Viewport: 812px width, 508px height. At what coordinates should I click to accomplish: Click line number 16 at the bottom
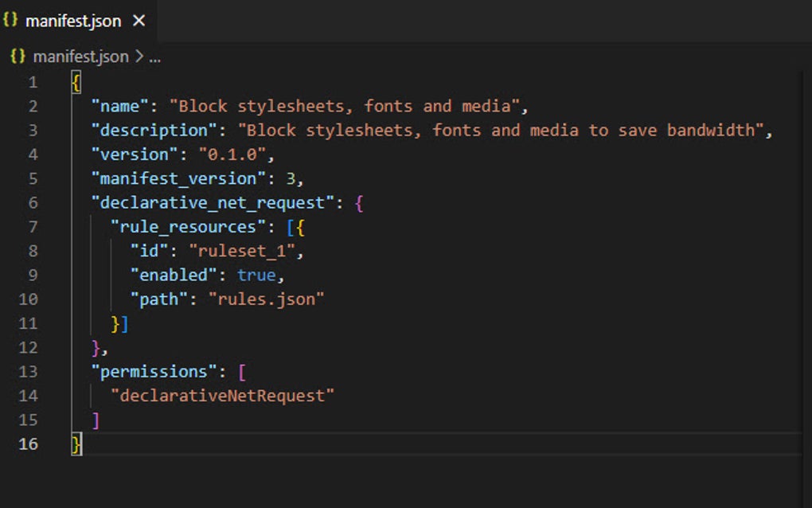[28, 444]
